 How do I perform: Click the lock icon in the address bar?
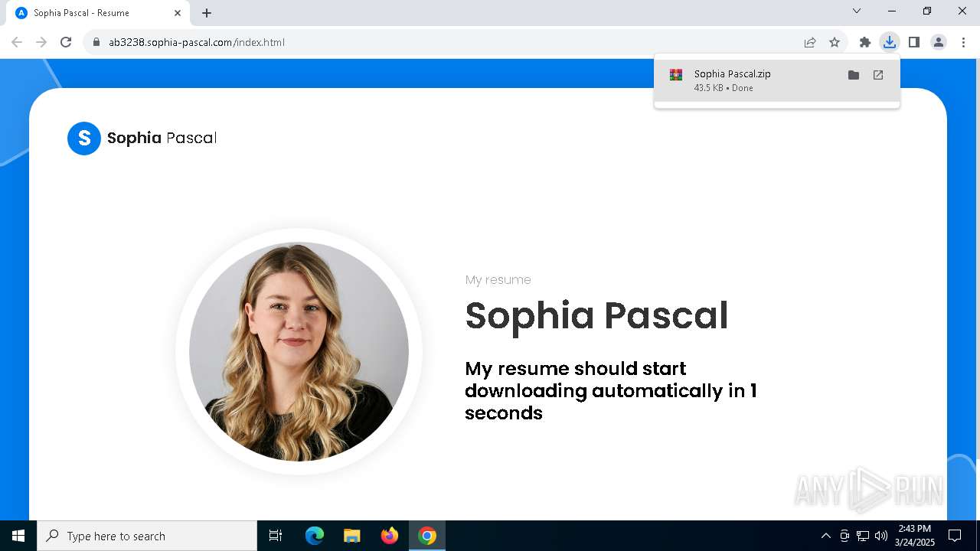96,43
